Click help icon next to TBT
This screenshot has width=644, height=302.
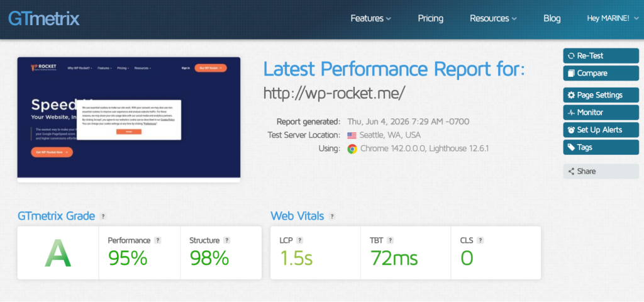[390, 240]
